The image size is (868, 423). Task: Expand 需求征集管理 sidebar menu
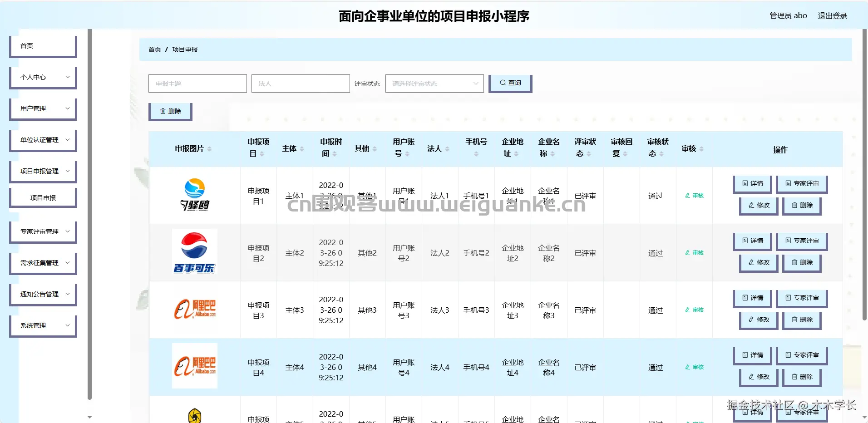(x=43, y=263)
